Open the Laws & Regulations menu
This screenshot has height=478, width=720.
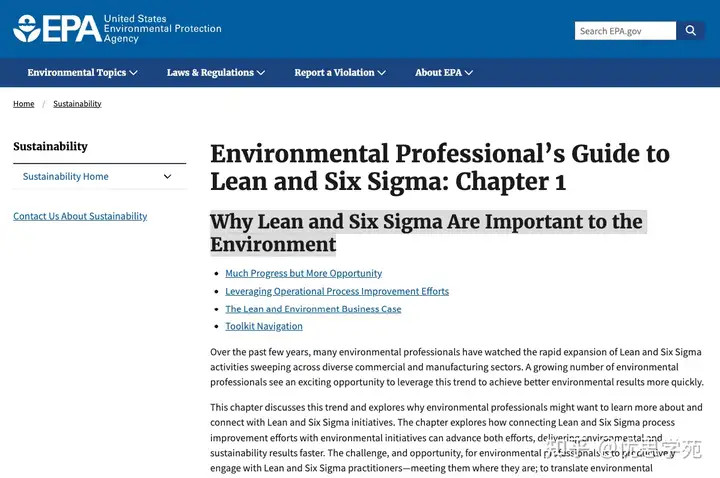[x=210, y=73]
